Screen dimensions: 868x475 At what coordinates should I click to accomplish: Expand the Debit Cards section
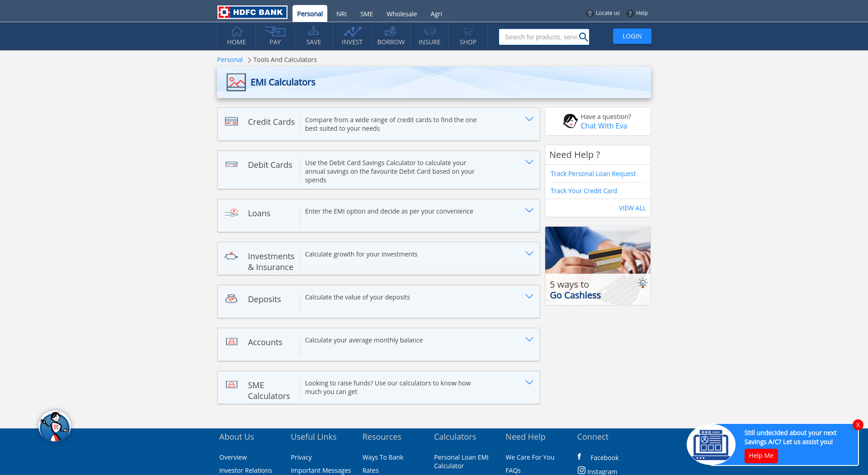[x=529, y=162]
